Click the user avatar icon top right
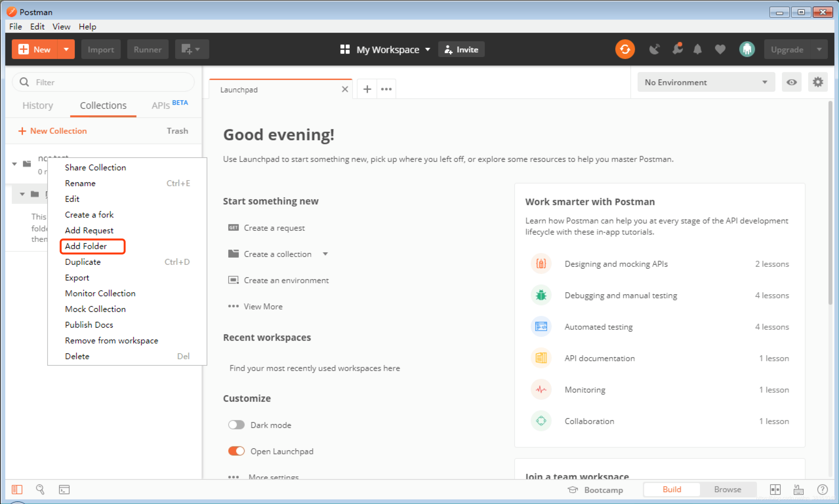The width and height of the screenshot is (839, 504). click(746, 50)
